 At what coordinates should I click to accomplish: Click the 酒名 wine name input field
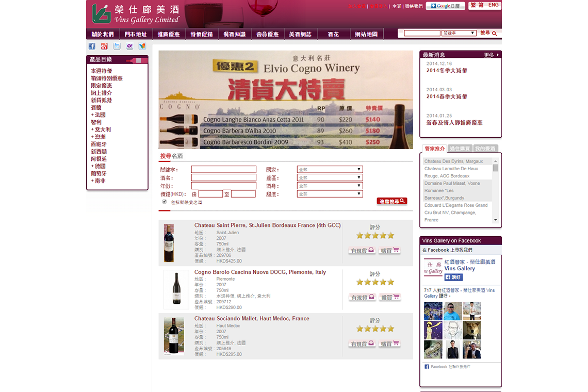(223, 178)
